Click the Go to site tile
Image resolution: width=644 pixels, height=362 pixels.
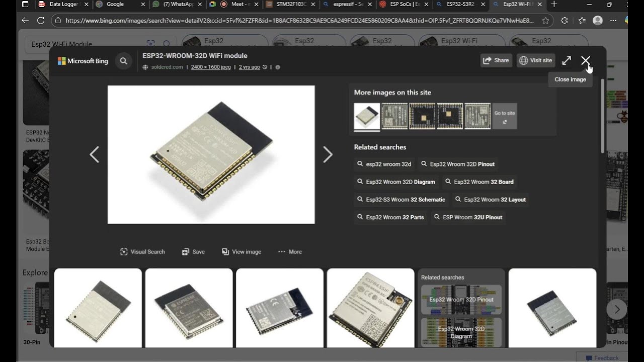tap(505, 116)
